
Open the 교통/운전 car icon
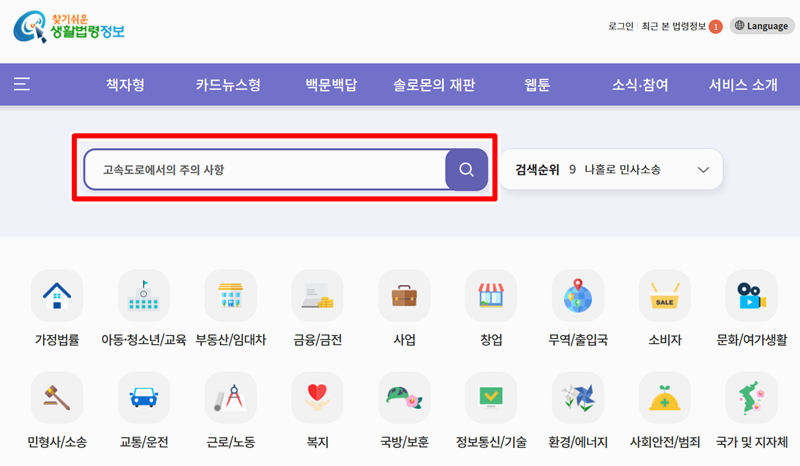pos(144,398)
